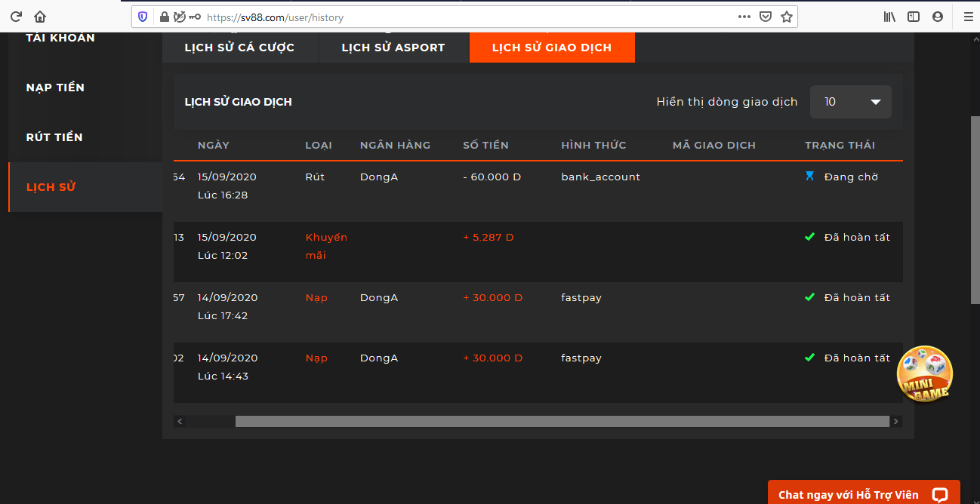The width and height of the screenshot is (980, 504).
Task: Open Nạp Tiền in the sidebar
Action: click(x=55, y=88)
